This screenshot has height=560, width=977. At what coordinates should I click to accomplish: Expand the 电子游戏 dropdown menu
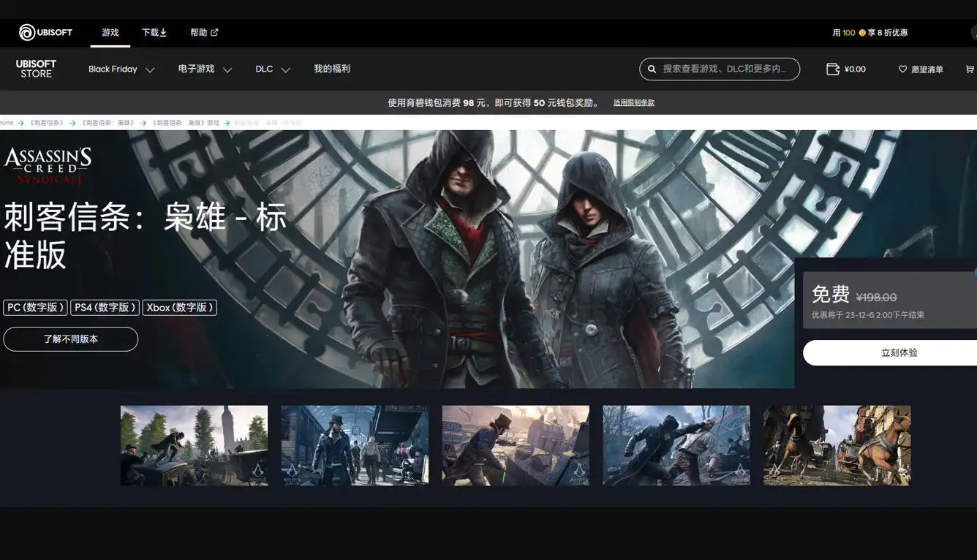[205, 69]
